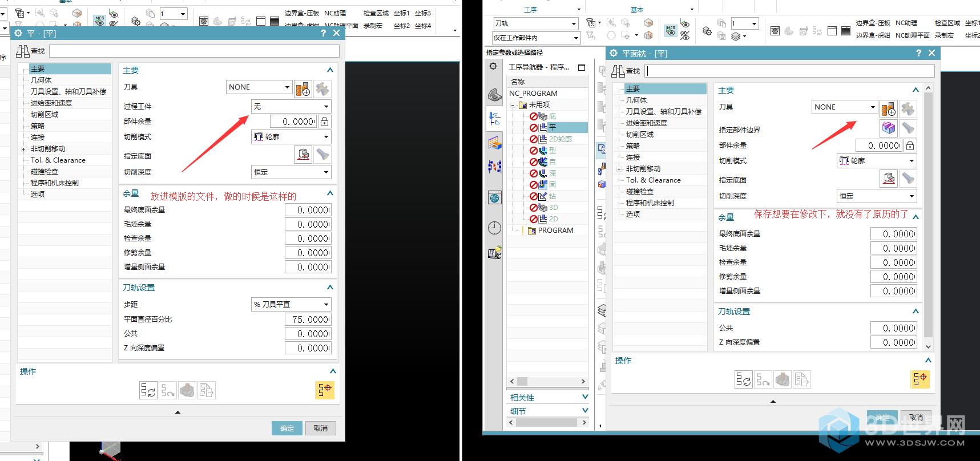The image size is (980, 461).
Task: Click 指定底面 flashlight display icon left dialog
Action: click(x=322, y=155)
